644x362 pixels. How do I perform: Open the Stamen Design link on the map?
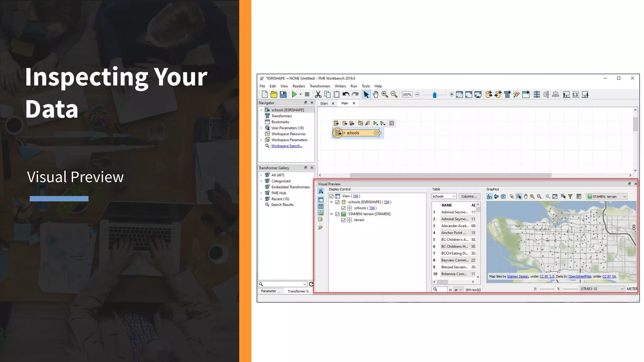tap(518, 277)
